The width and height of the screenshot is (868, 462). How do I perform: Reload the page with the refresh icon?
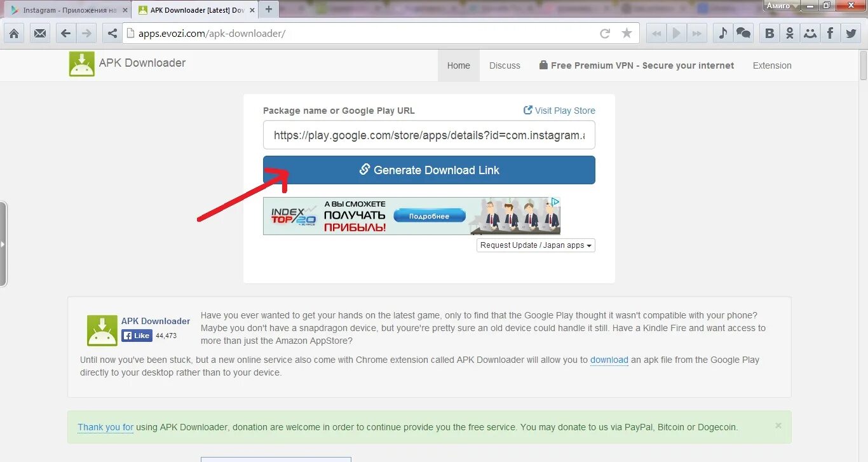coord(605,34)
